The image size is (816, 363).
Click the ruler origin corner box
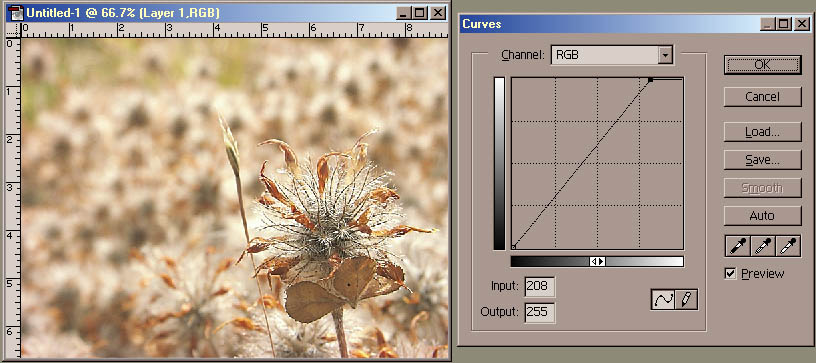13,30
